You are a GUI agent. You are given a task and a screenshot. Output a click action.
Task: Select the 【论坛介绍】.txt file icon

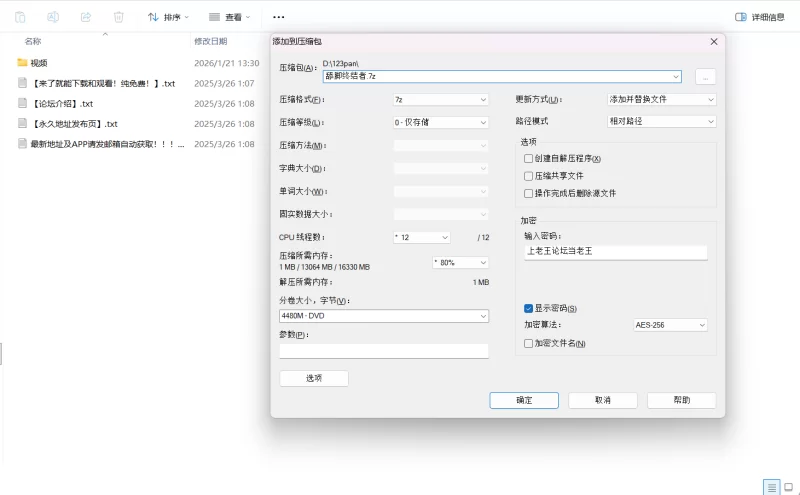click(x=22, y=103)
